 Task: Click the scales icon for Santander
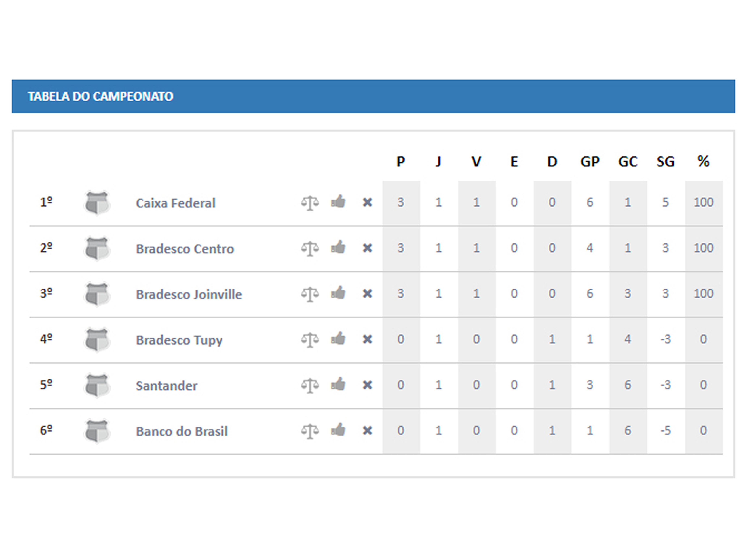pos(310,385)
